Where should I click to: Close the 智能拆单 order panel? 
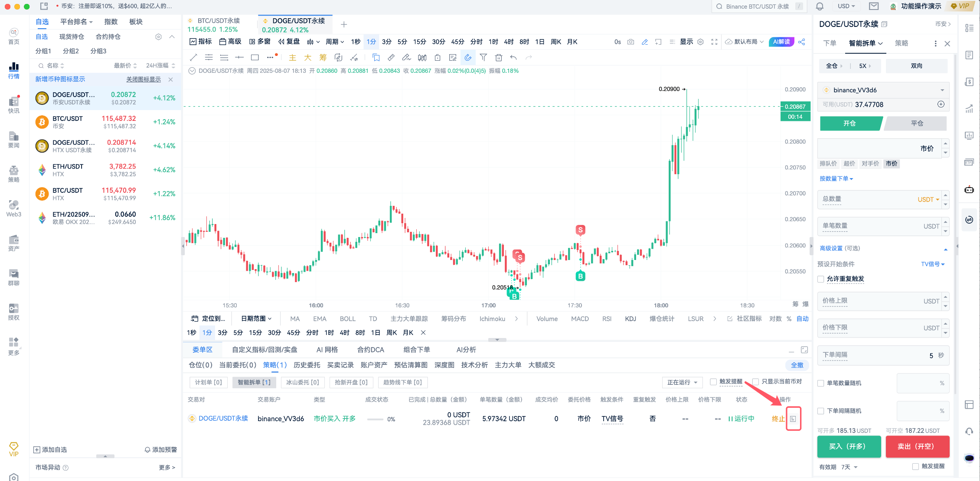pos(947,43)
